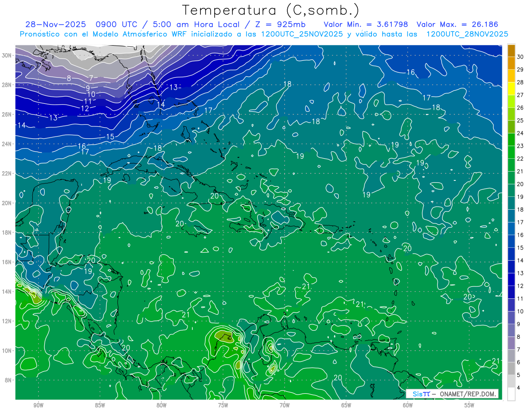Click the yellow swatch between 27 and 28
Screen dimensions: 532x411
pos(512,88)
